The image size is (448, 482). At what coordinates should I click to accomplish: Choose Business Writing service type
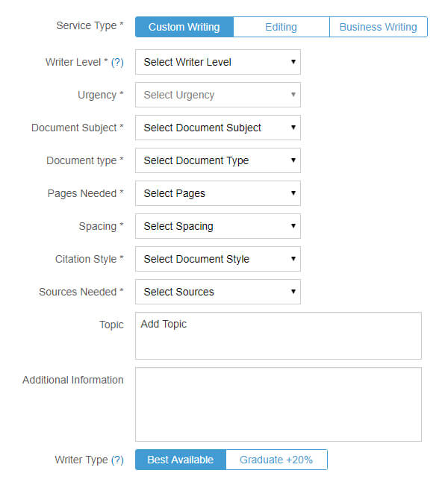pos(379,27)
